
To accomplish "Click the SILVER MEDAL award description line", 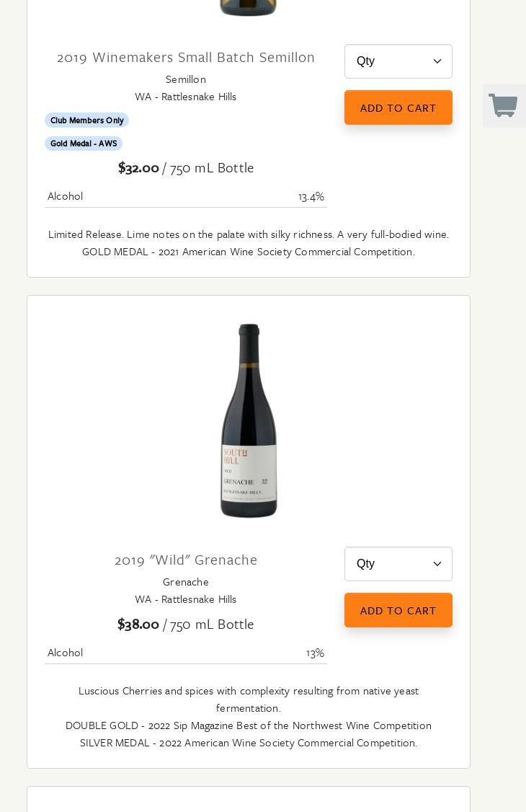I will click(249, 743).
